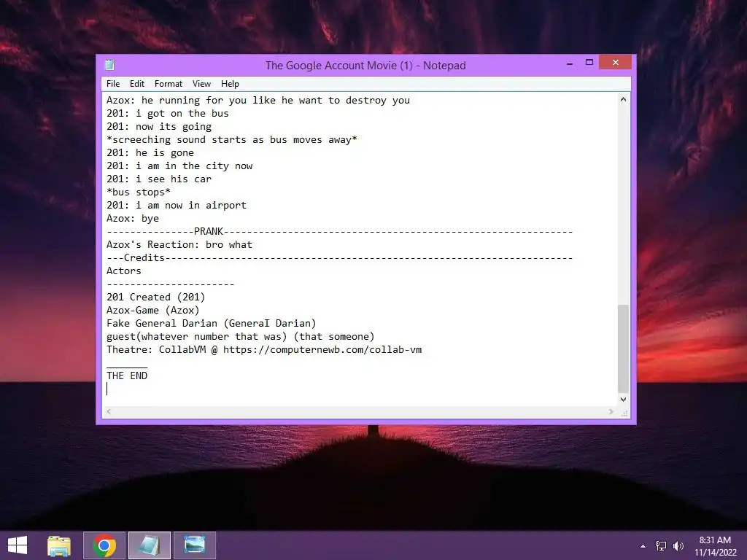The image size is (747, 560).
Task: Open the Help menu
Action: tap(230, 84)
